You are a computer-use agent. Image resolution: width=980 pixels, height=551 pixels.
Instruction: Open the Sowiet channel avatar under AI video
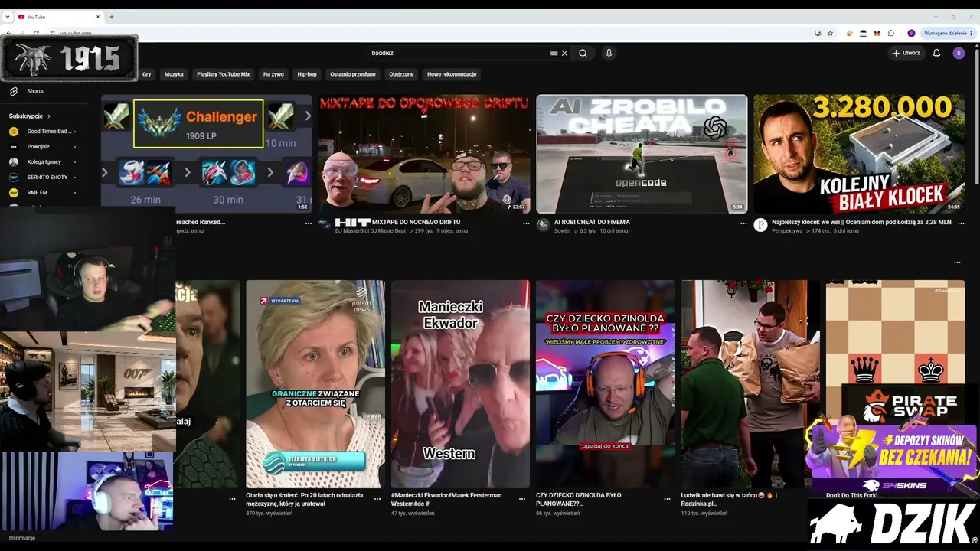[543, 225]
